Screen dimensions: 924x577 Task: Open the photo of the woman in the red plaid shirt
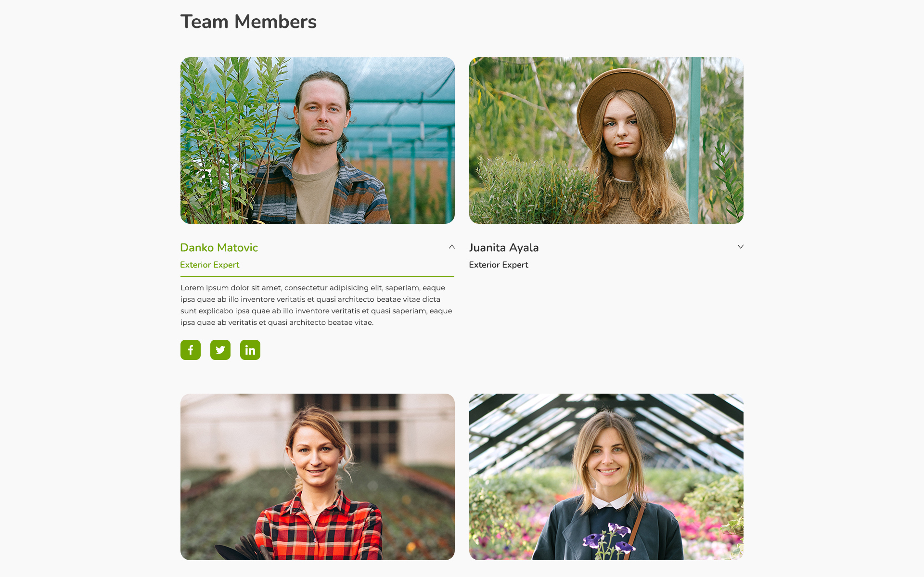tap(318, 477)
